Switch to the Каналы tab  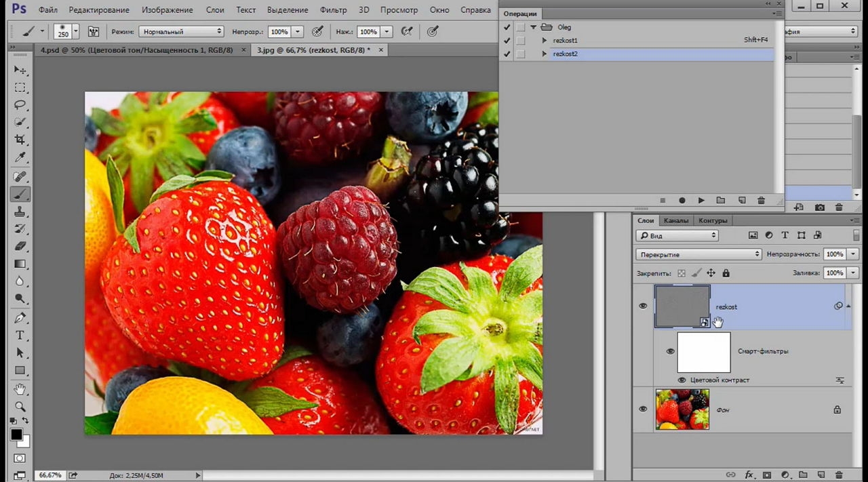675,220
